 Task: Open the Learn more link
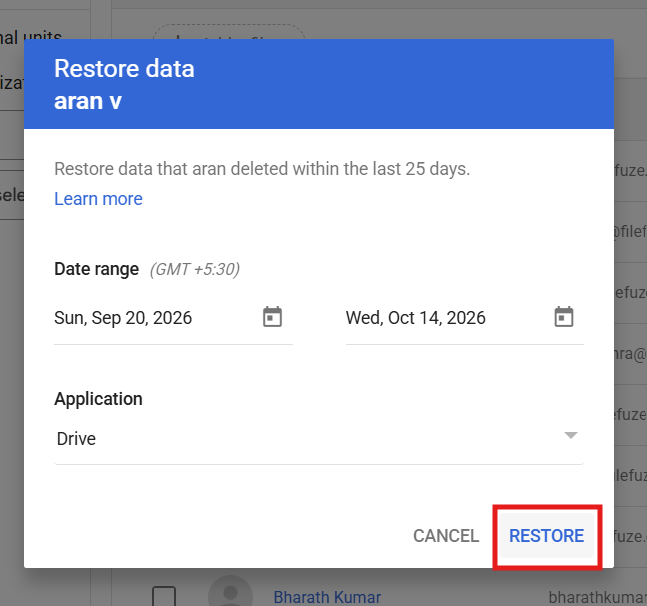(x=98, y=199)
